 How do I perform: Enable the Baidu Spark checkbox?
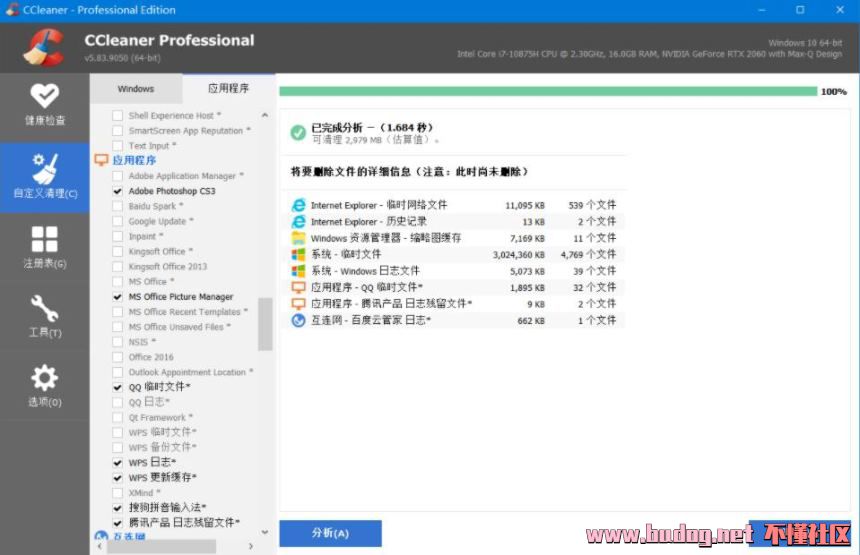coord(117,206)
